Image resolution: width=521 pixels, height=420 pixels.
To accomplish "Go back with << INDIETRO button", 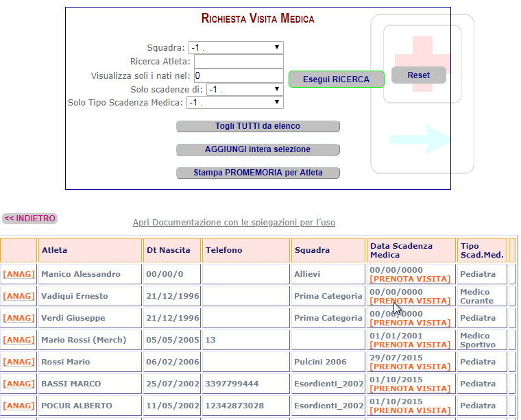I will click(x=30, y=219).
